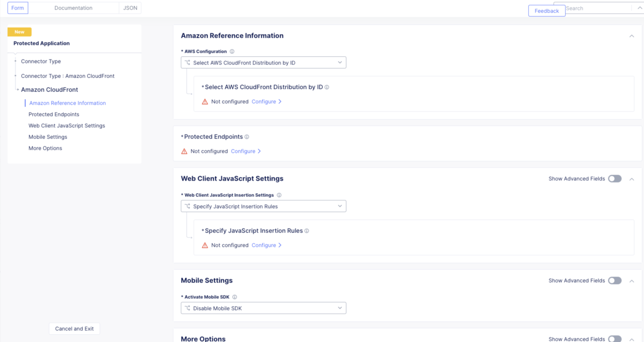This screenshot has width=644, height=342.
Task: Click the warning triangle under Protected Endpoints
Action: coord(184,151)
